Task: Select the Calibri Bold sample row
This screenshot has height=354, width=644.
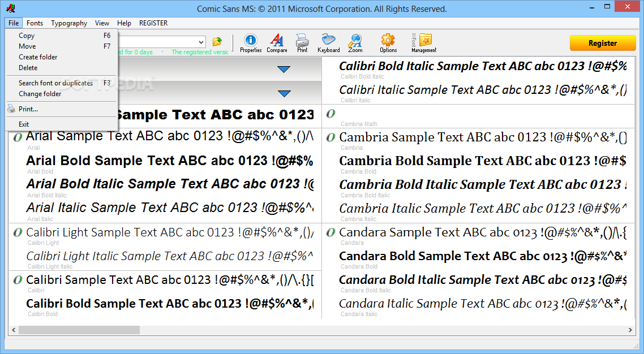Action: pyautogui.click(x=170, y=306)
